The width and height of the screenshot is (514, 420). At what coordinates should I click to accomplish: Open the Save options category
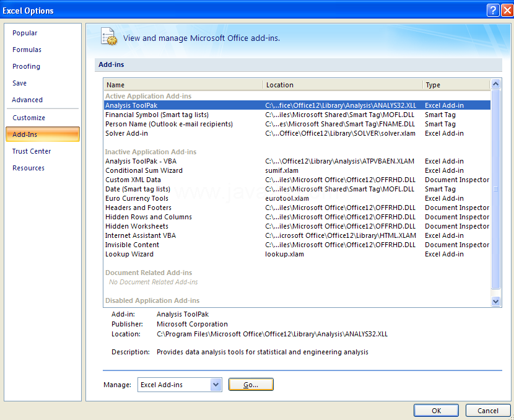[19, 83]
